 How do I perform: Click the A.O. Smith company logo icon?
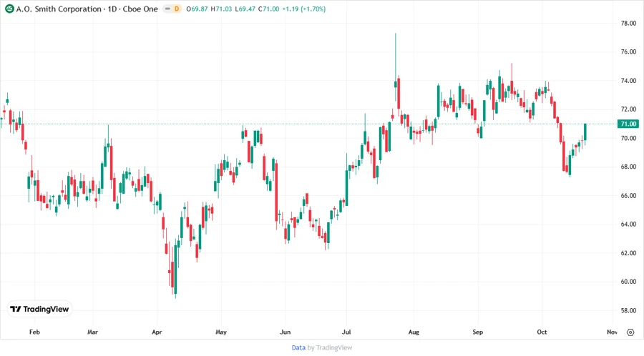coord(9,9)
